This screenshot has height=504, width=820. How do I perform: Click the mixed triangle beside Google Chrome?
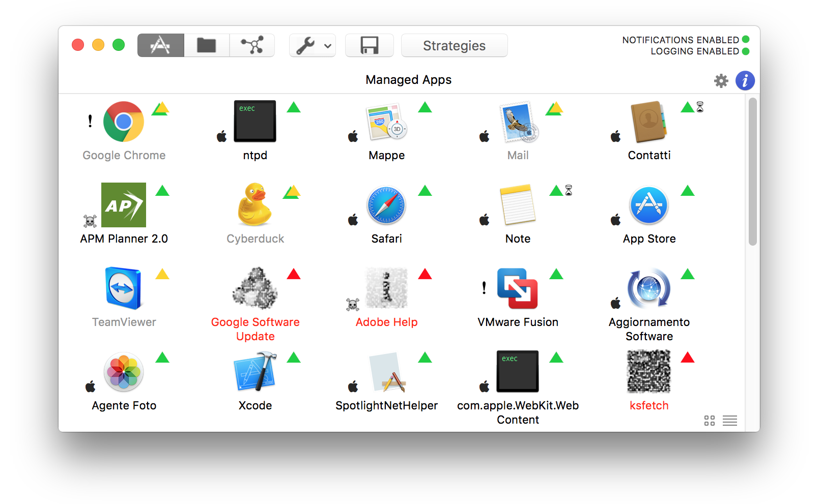click(x=160, y=108)
